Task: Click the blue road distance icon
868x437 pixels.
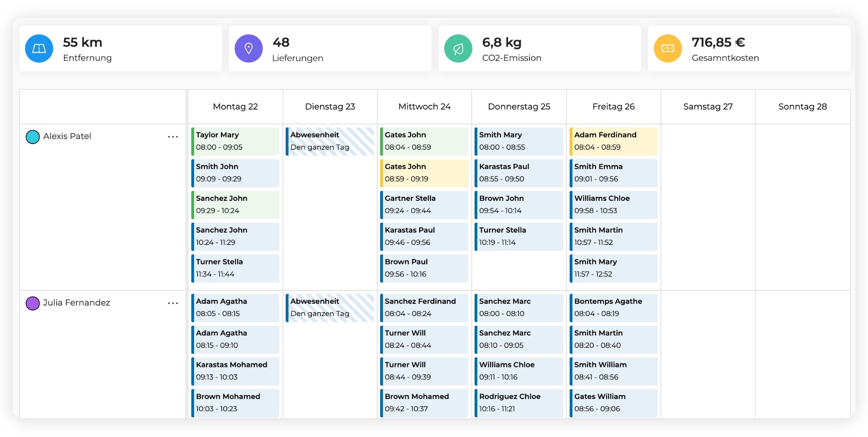Action: pyautogui.click(x=39, y=48)
